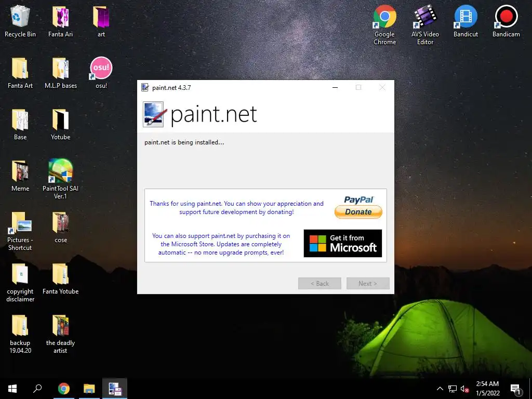The height and width of the screenshot is (399, 532).
Task: Open Chrome from the taskbar
Action: [63, 389]
